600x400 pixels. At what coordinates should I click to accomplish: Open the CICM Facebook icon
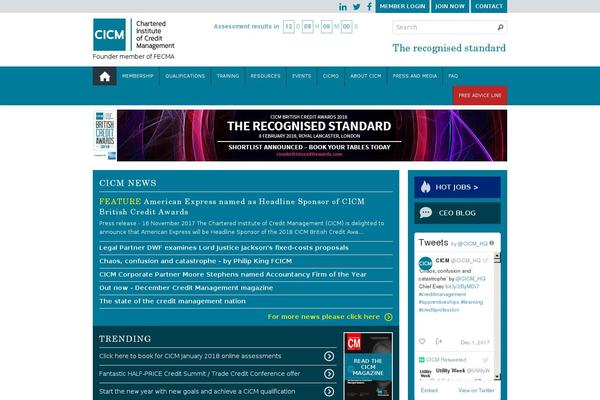point(369,7)
